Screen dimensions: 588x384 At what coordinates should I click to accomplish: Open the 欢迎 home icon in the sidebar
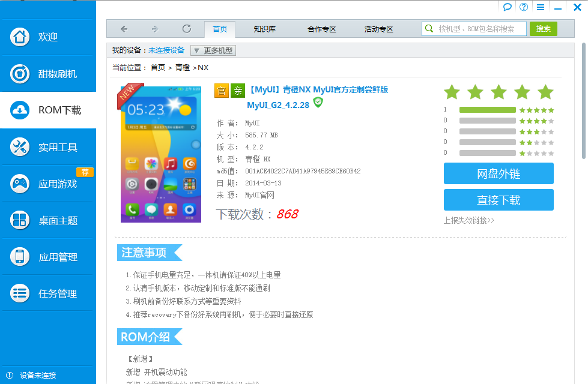(19, 37)
